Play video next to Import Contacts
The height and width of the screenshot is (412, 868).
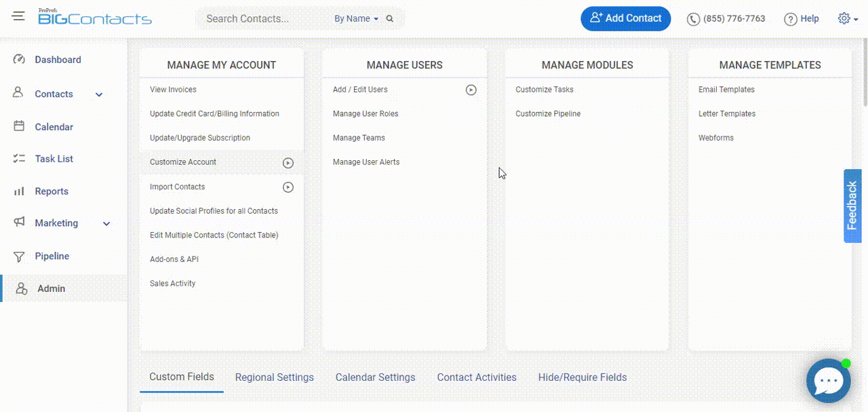tap(288, 187)
